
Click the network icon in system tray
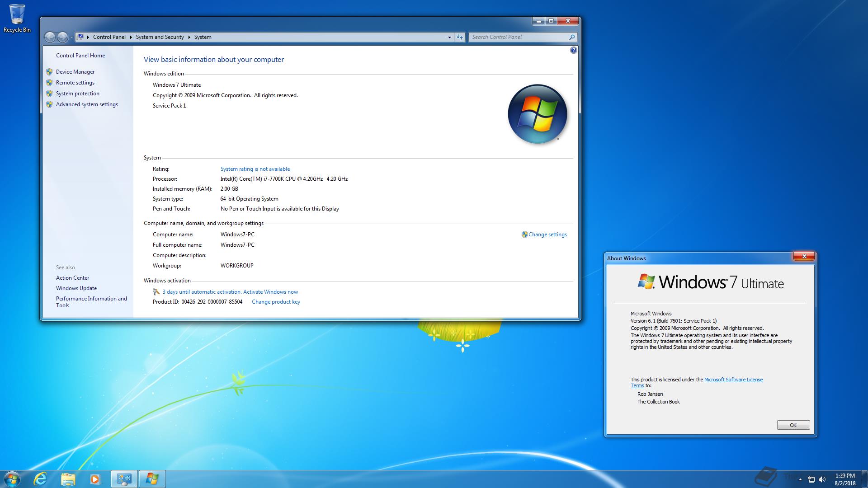[x=811, y=479]
